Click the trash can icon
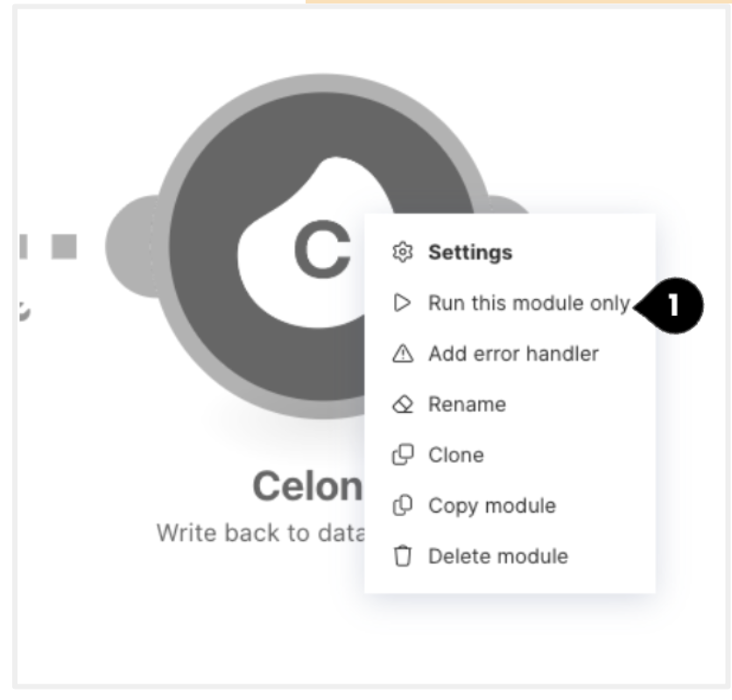 coord(402,556)
